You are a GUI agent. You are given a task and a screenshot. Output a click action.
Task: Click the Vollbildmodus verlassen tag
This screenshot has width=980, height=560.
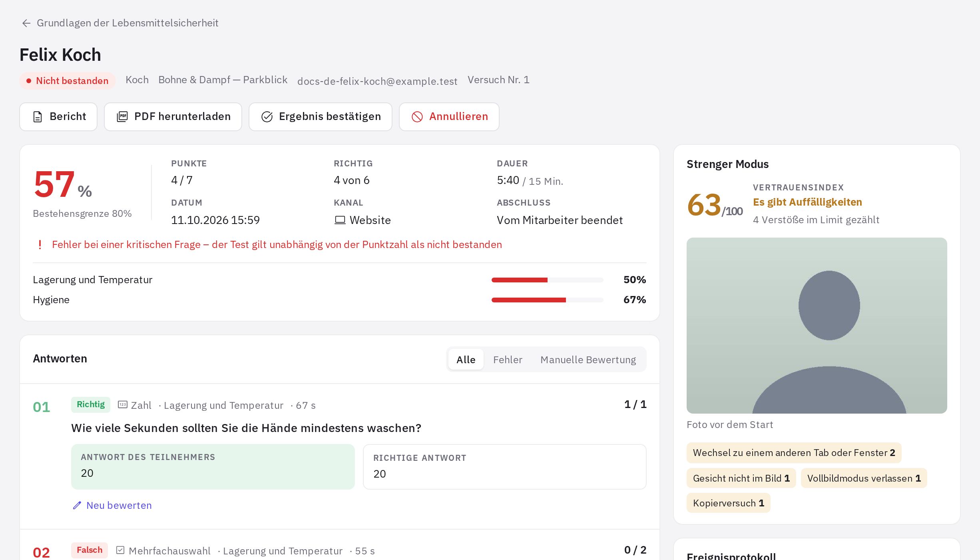tap(864, 478)
